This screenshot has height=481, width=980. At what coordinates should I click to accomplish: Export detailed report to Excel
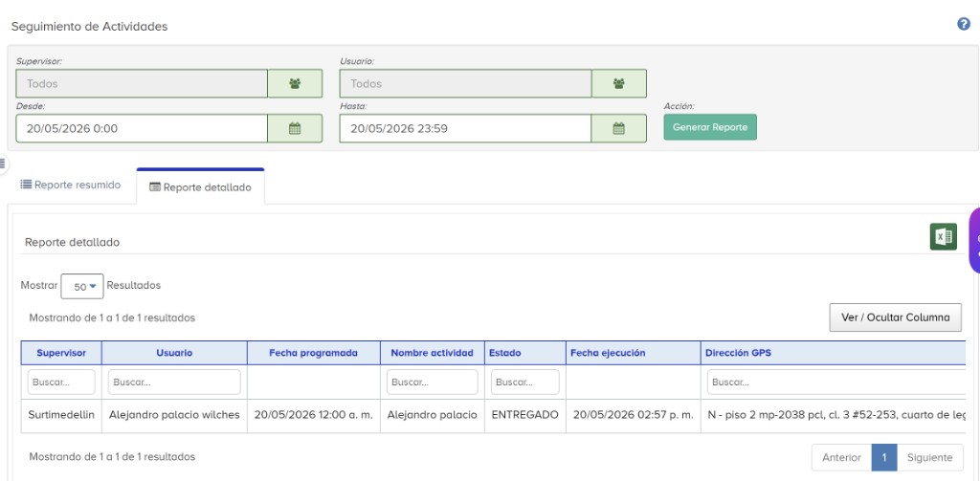coord(943,237)
